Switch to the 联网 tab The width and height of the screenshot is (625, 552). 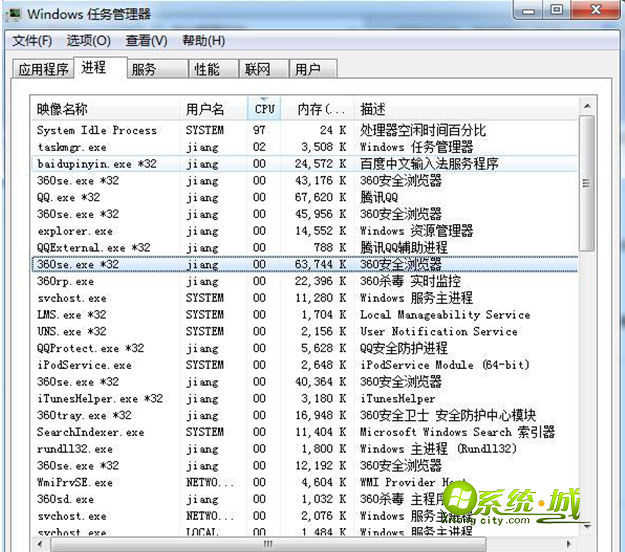tap(264, 69)
